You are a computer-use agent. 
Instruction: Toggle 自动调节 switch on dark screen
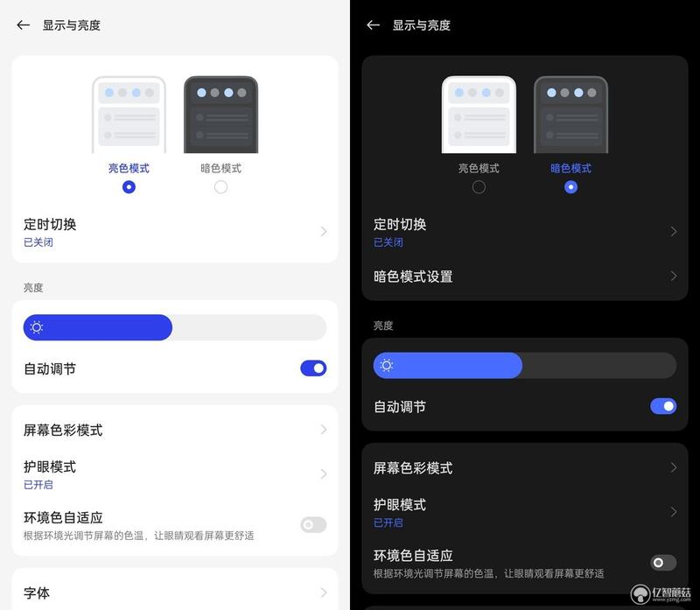663,406
